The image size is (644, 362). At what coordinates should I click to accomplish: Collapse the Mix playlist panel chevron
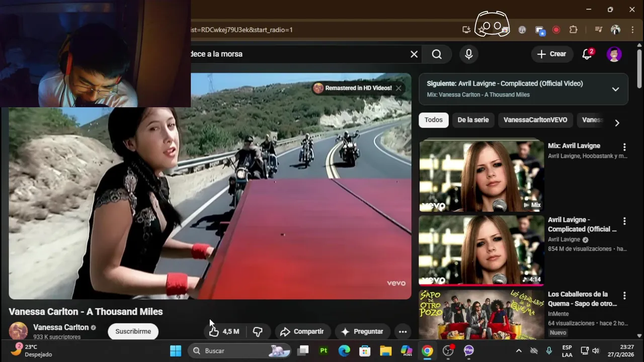(x=615, y=89)
